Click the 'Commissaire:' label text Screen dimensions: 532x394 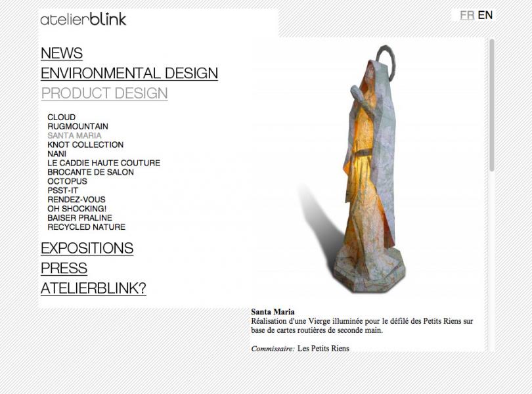[273, 349]
